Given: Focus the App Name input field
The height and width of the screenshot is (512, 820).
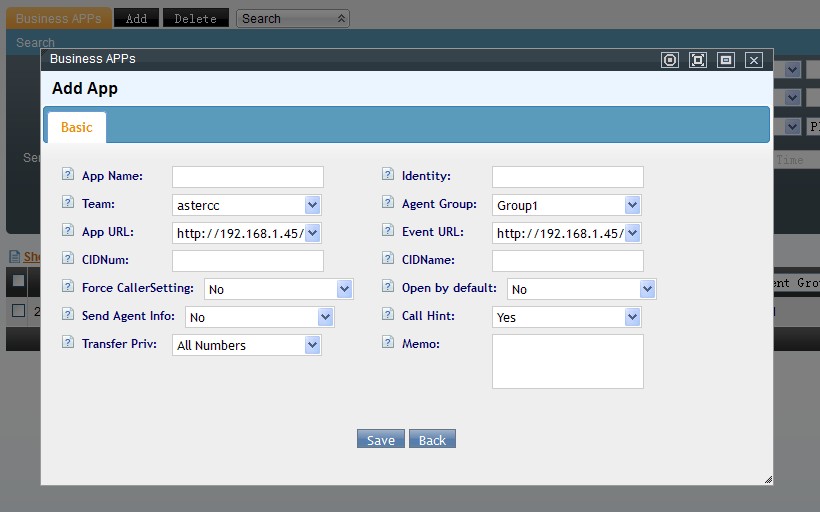Looking at the screenshot, I should (x=248, y=177).
